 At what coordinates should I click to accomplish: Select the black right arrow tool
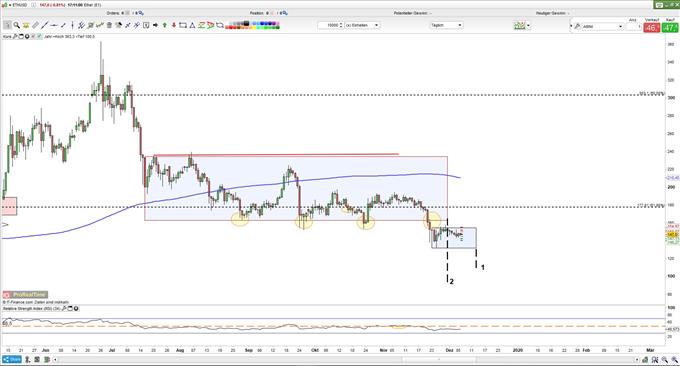pos(155,25)
